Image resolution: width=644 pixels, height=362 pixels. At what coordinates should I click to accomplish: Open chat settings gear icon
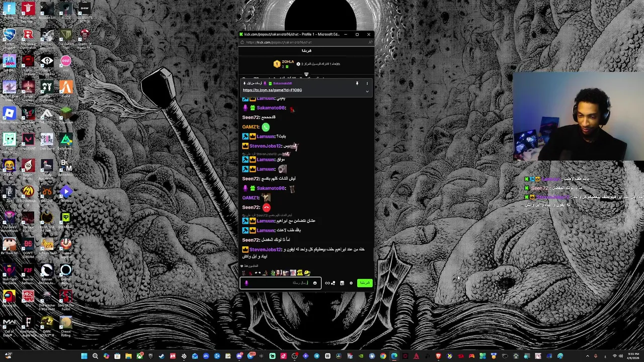tap(351, 283)
